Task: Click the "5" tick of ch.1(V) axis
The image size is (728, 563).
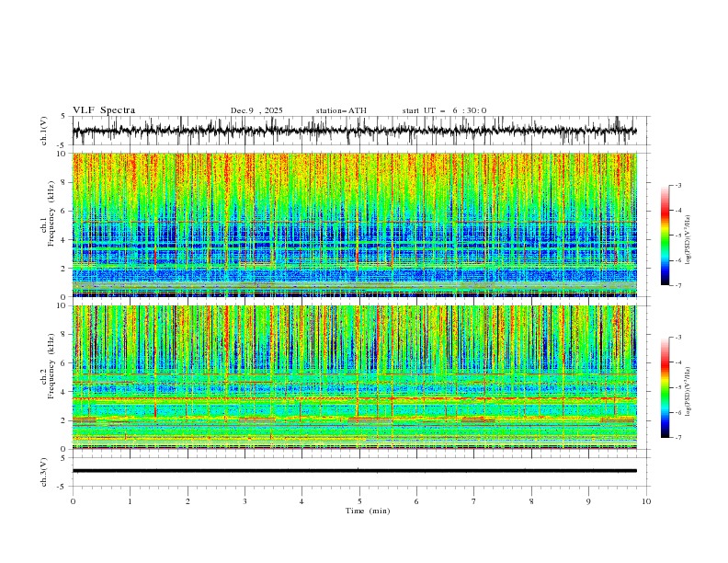Action: pos(63,116)
